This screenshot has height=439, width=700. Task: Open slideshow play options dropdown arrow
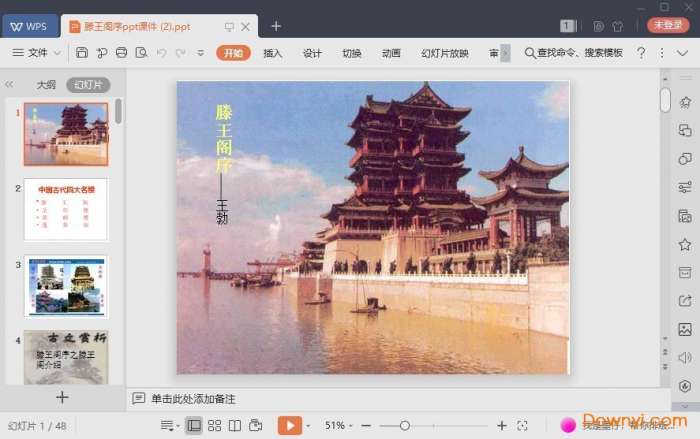[308, 426]
